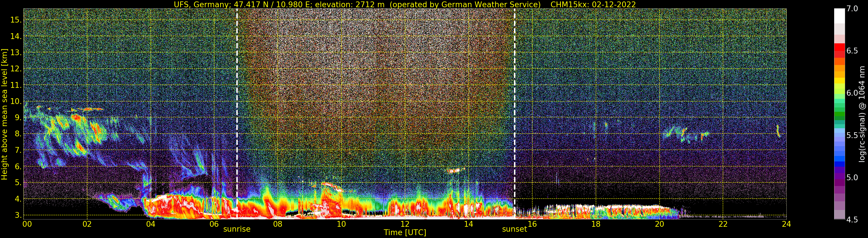The height and width of the screenshot is (238, 868).
Task: Click the white dashed sunset line
Action: tap(515, 114)
